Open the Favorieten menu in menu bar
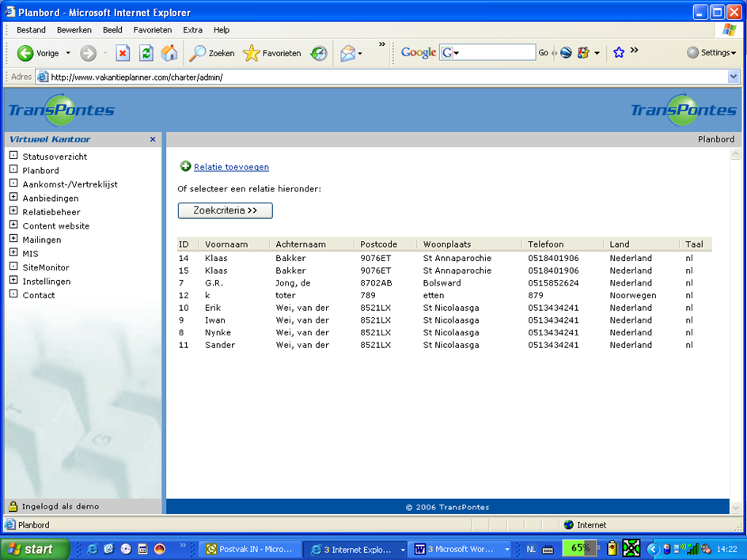747x560 pixels. pyautogui.click(x=152, y=30)
